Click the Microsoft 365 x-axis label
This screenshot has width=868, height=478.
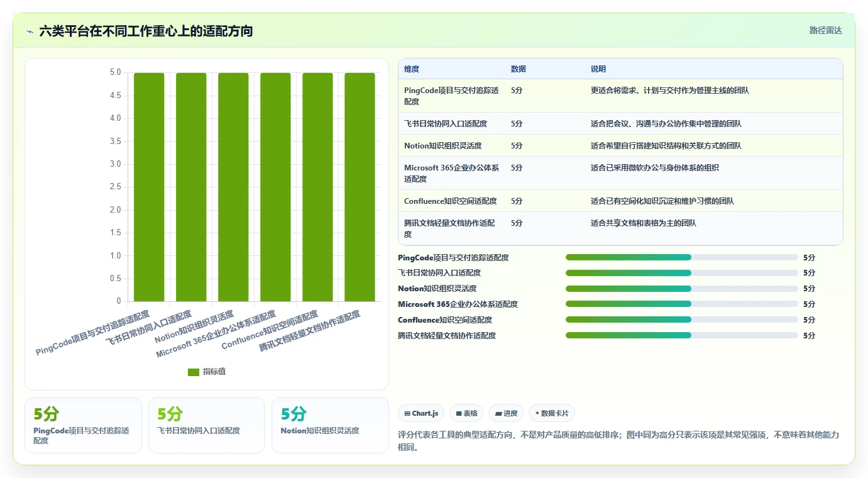pos(216,334)
